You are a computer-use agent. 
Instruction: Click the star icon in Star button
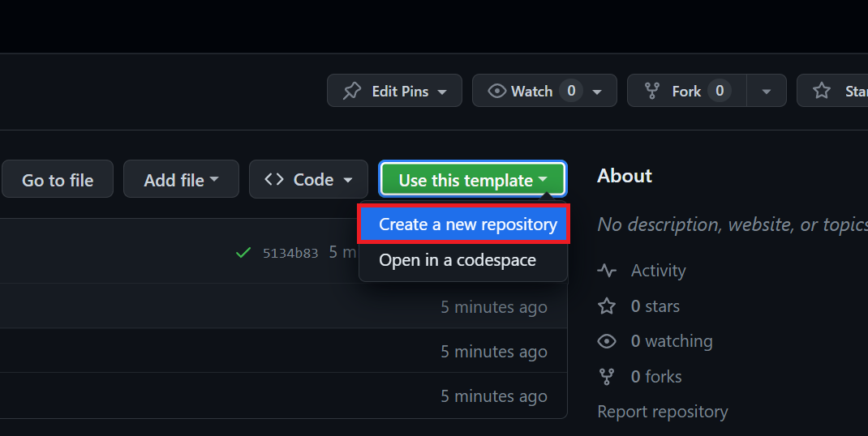tap(822, 90)
